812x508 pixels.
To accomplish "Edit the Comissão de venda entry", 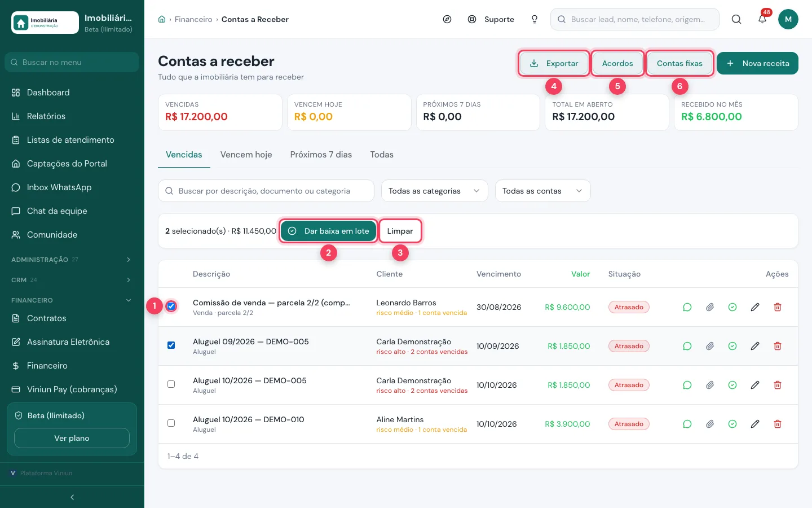I will click(754, 307).
